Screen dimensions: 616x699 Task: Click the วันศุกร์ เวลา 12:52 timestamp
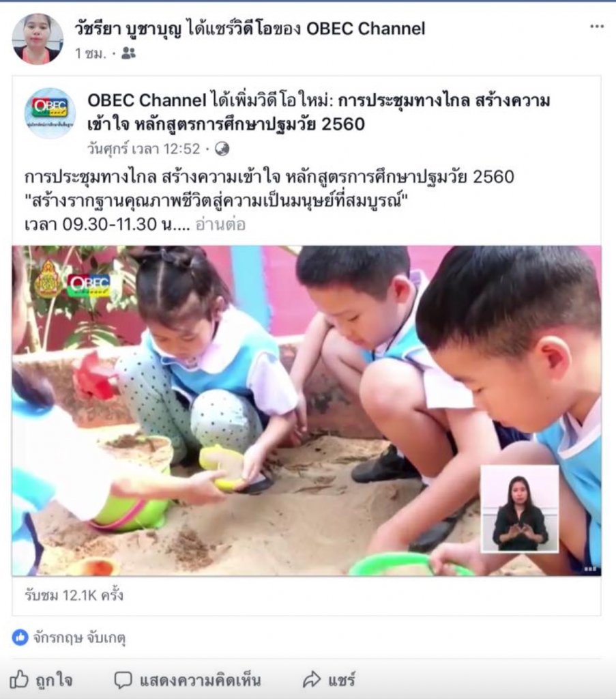pyautogui.click(x=144, y=149)
